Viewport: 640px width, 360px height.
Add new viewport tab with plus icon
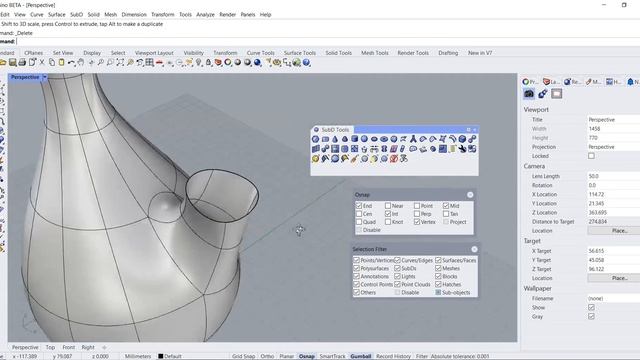(104, 347)
